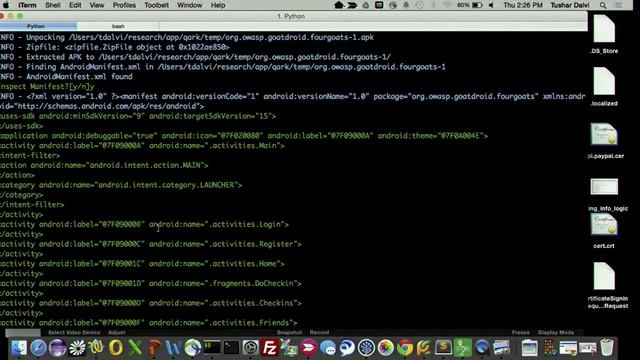Viewport: 640px width, 360px height.
Task: Click the 'Inspect Manifest?[y/n]y' prompt line
Action: 47,87
